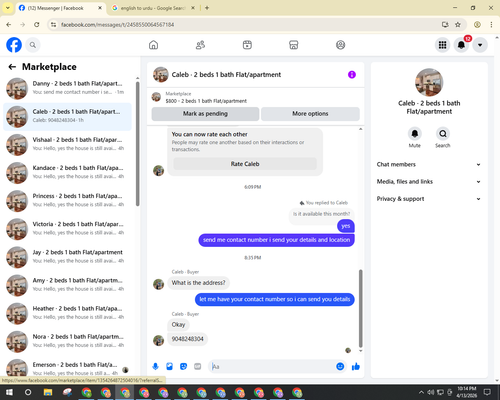500x400 pixels.
Task: Click the Mark as pending button
Action: 205,114
